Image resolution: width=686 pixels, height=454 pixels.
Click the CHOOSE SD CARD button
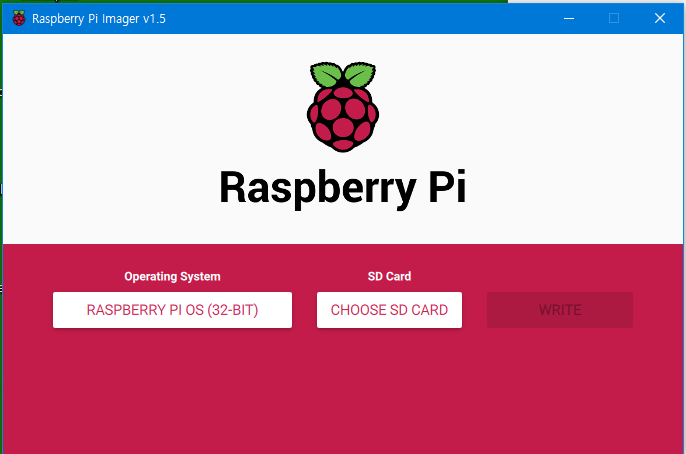(389, 310)
